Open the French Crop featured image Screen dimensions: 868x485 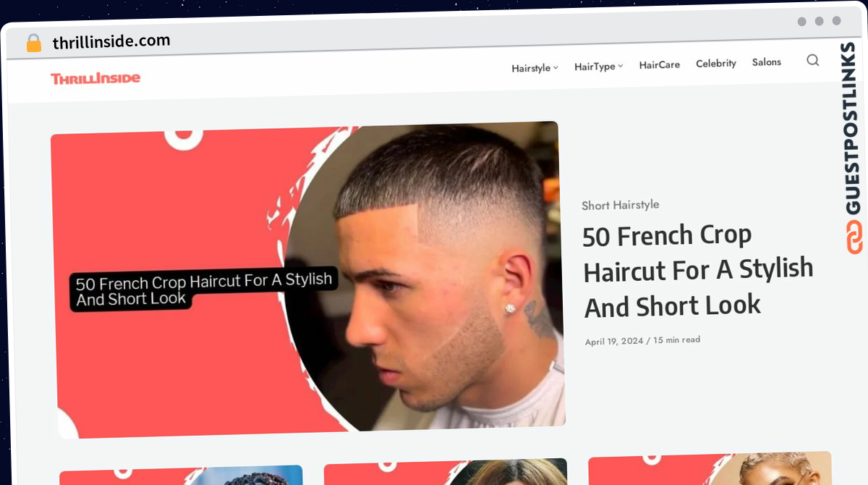click(308, 279)
